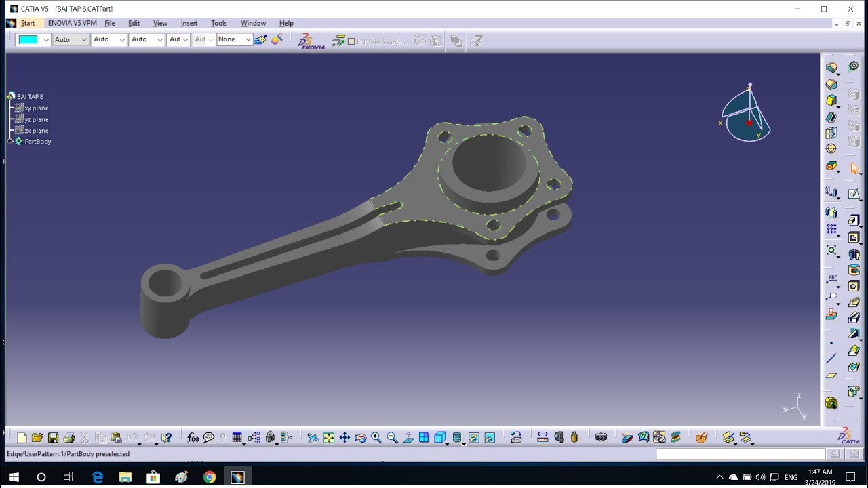Click the Zoom In magnifier
Viewport: 868px width, 488px height.
pos(376,438)
